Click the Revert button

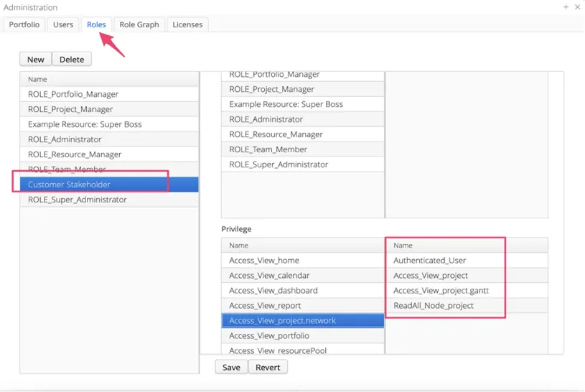coord(268,368)
